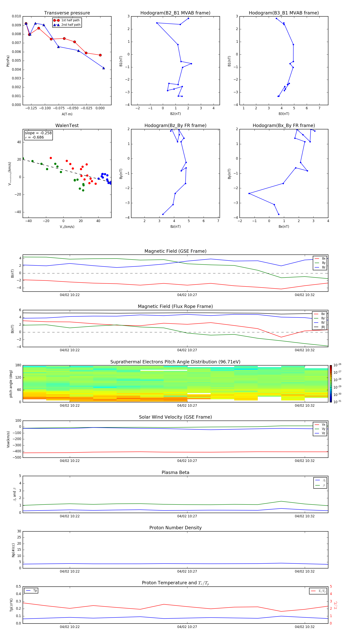Click 'r = -0.686' annotation text

tap(35, 138)
